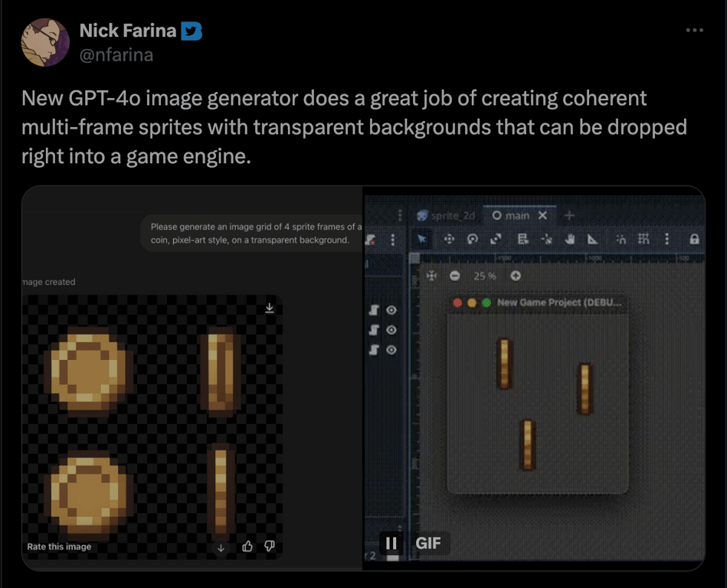Choose the Move Mode tool
Viewport: 727px width, 588px height.
click(449, 239)
